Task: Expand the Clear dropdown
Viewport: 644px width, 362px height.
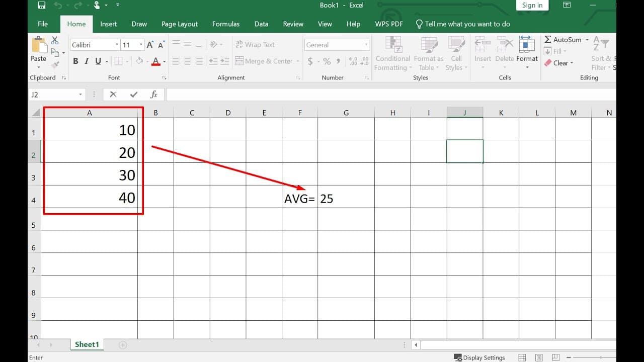Action: point(572,63)
